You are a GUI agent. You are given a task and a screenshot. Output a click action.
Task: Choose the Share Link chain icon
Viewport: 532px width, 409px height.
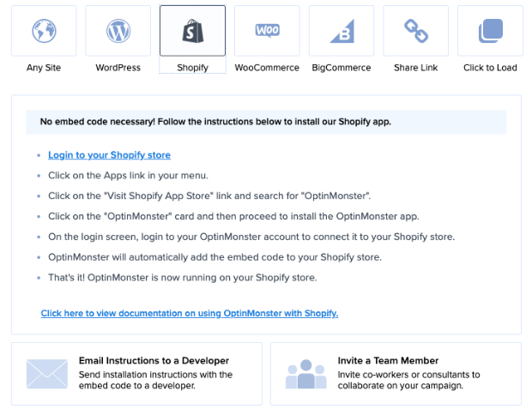click(x=416, y=31)
